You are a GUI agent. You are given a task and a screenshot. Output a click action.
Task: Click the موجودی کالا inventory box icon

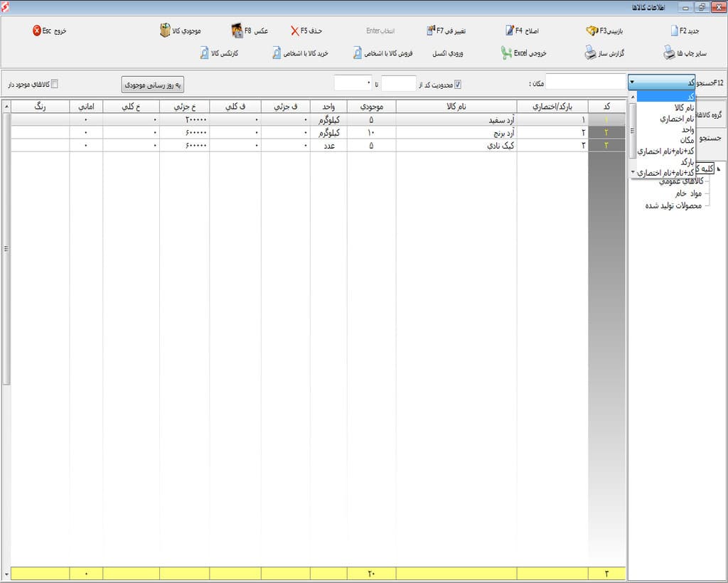tap(165, 31)
